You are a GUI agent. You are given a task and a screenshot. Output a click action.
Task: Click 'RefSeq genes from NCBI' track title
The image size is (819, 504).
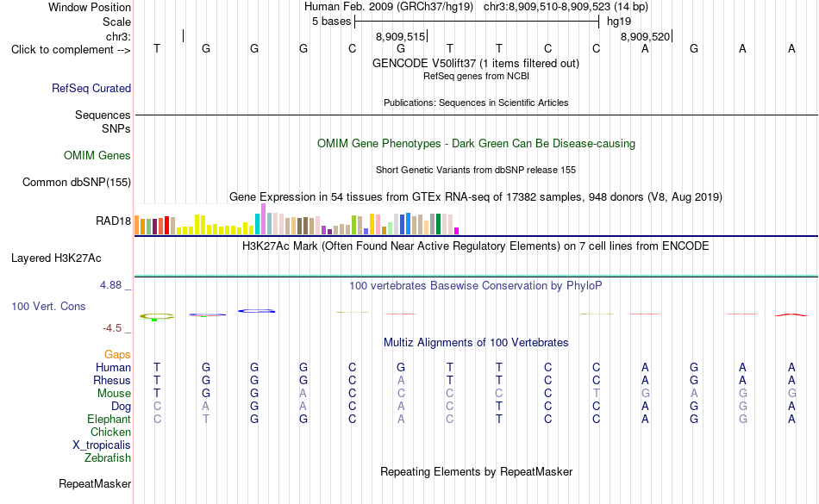(x=477, y=76)
